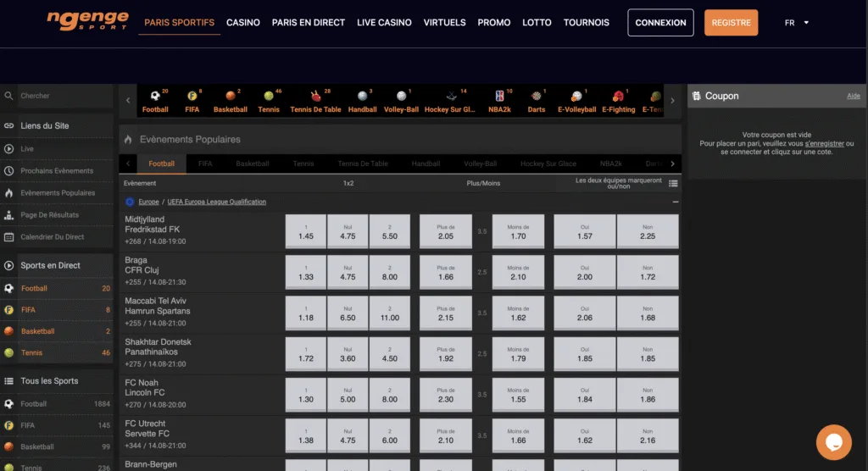Open Paris Sportifs menu

click(180, 23)
